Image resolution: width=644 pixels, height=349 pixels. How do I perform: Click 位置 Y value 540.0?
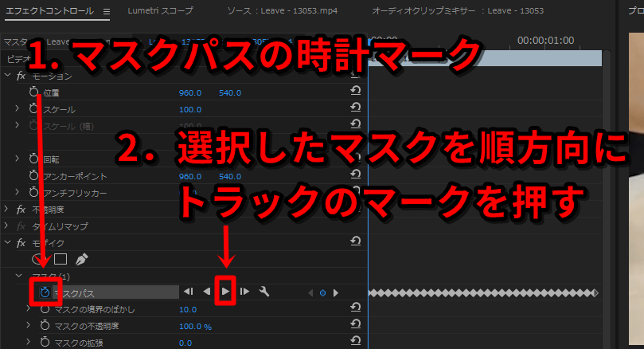(230, 93)
